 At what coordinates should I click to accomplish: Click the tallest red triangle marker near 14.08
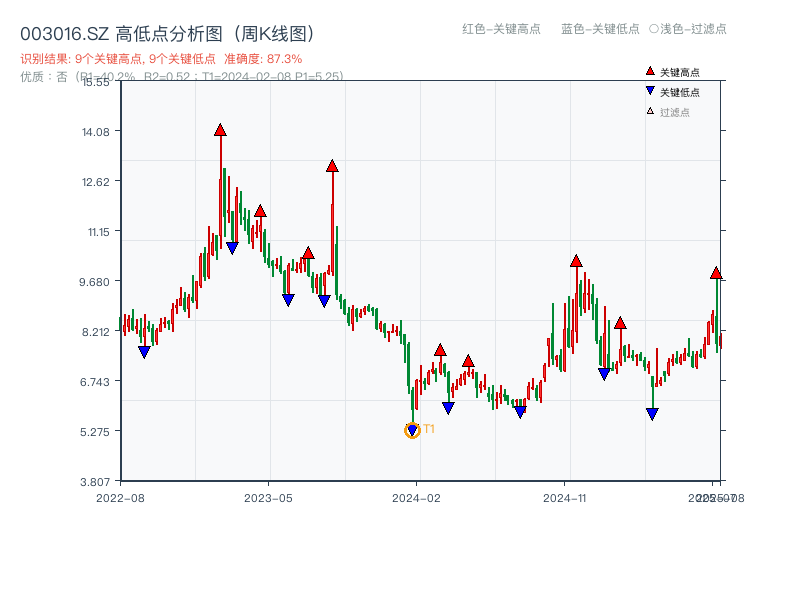click(220, 129)
